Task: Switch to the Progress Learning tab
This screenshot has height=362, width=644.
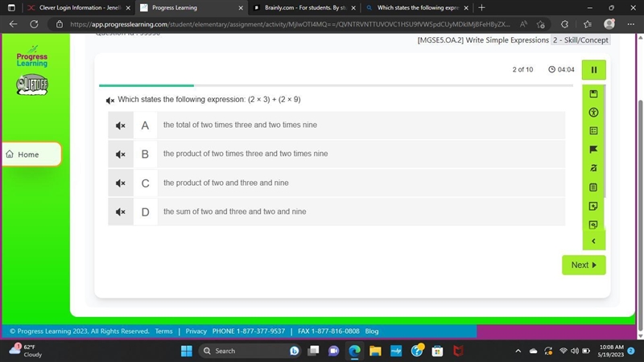Action: 191,8
